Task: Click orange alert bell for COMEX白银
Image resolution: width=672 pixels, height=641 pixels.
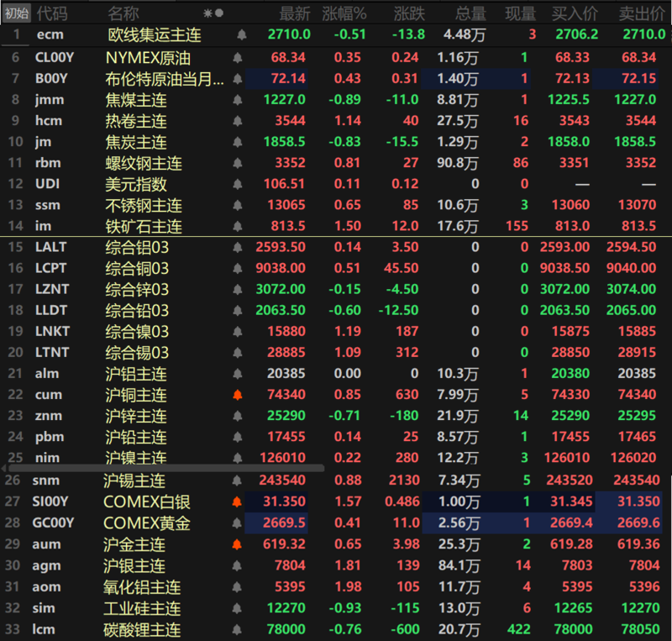Action: coord(237,502)
